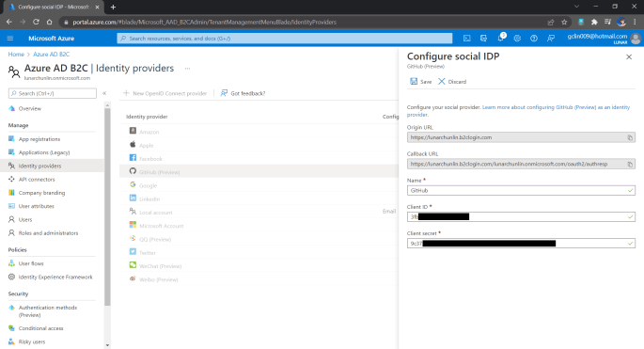Open the browser extensions puzzle icon
This screenshot has width=644, height=349.
pos(594,23)
